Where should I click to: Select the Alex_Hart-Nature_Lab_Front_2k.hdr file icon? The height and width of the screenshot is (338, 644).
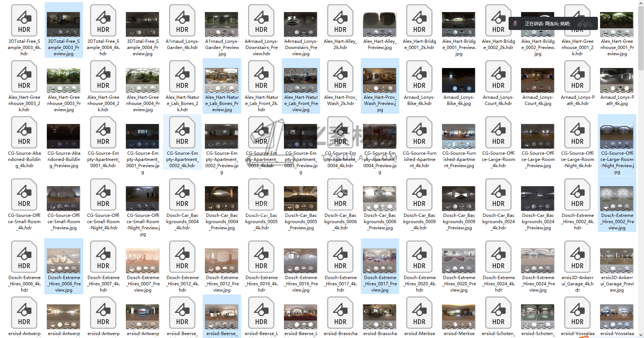tap(261, 76)
